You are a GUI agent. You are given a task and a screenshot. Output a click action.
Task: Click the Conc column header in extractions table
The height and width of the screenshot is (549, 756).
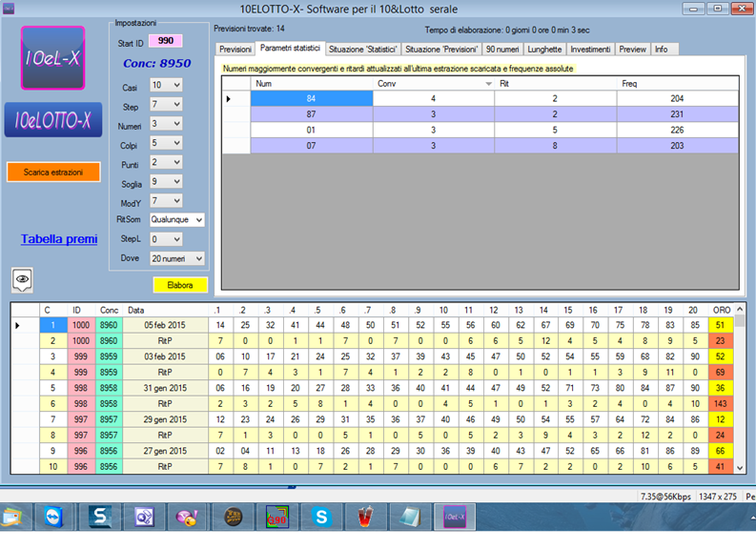(109, 311)
